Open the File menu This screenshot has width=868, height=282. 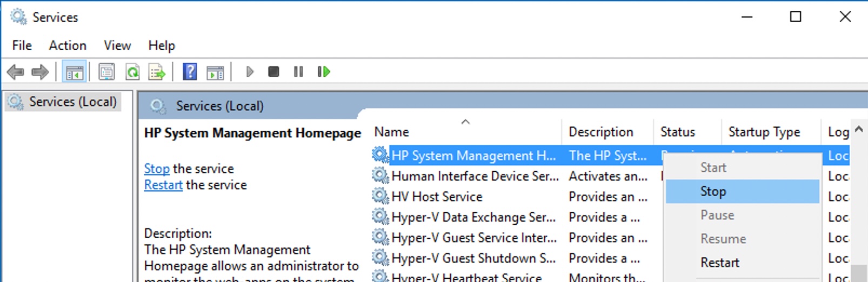[22, 45]
